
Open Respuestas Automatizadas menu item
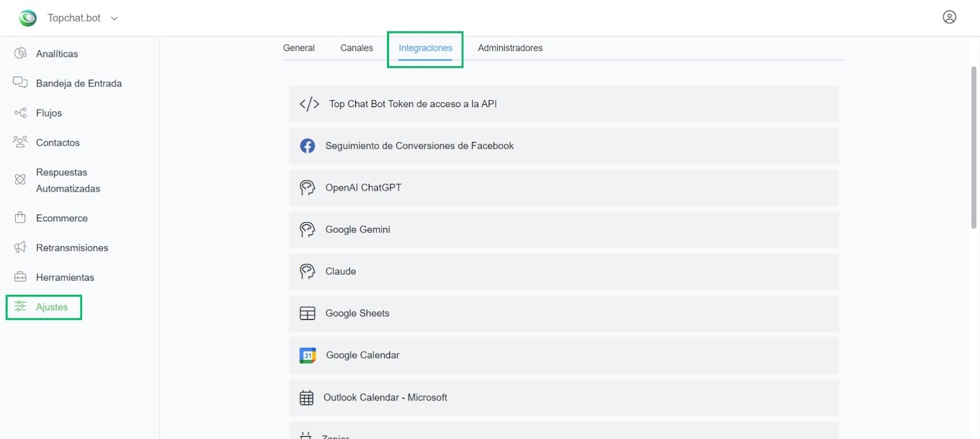click(x=68, y=180)
